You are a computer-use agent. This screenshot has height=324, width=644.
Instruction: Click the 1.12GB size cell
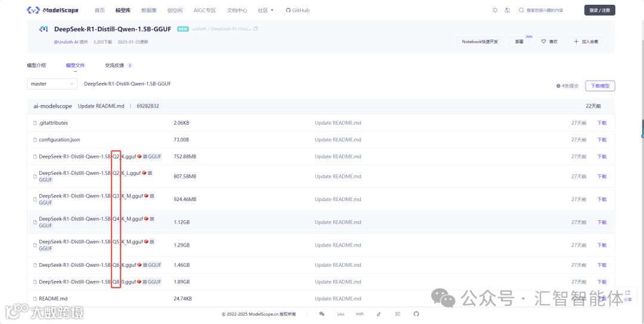181,223
